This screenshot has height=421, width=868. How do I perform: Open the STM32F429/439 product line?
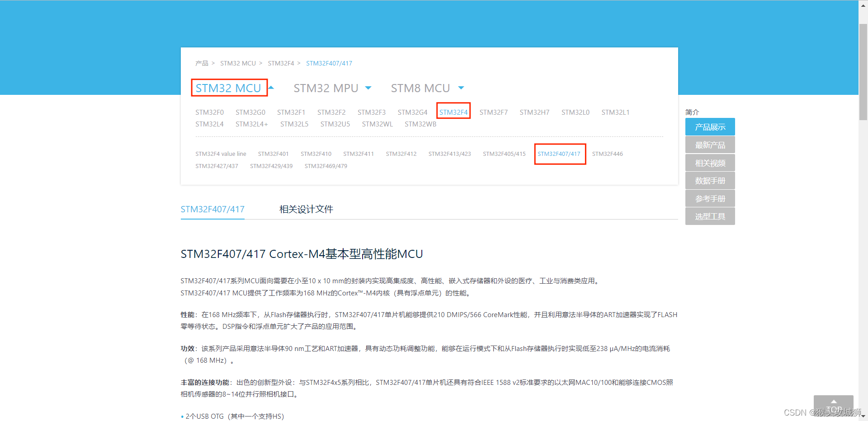click(271, 166)
